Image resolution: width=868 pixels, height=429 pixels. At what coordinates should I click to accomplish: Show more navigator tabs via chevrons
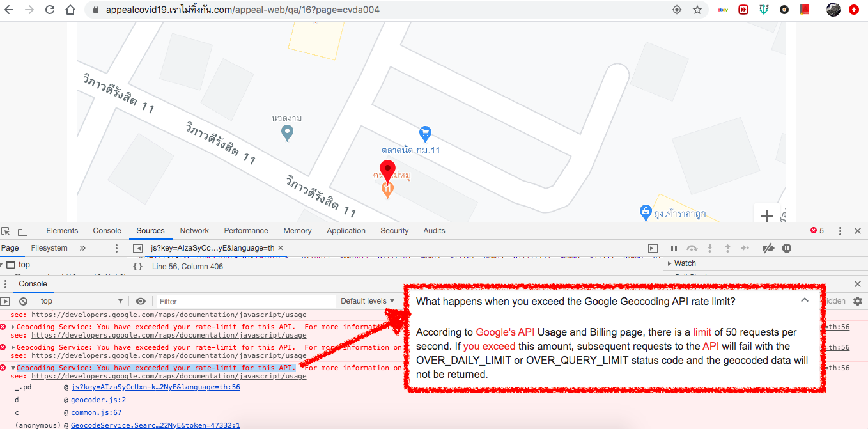[x=82, y=248]
